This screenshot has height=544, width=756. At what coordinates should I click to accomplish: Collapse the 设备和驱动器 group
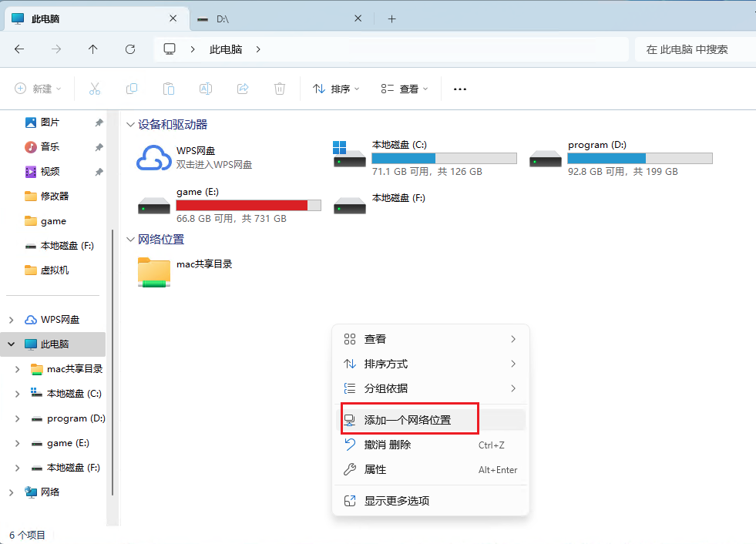130,125
